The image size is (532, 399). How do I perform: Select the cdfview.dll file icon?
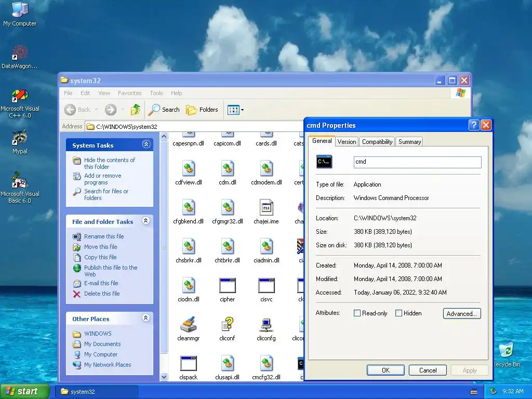click(x=188, y=169)
